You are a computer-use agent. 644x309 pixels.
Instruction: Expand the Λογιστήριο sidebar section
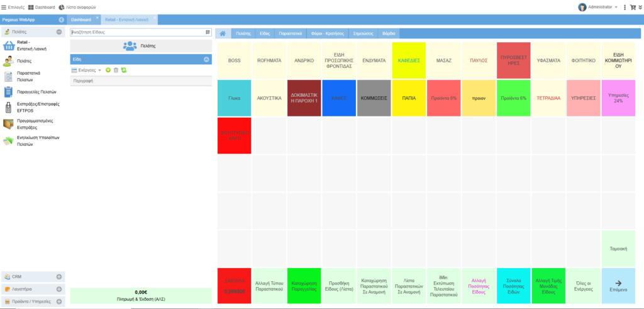[x=58, y=289]
